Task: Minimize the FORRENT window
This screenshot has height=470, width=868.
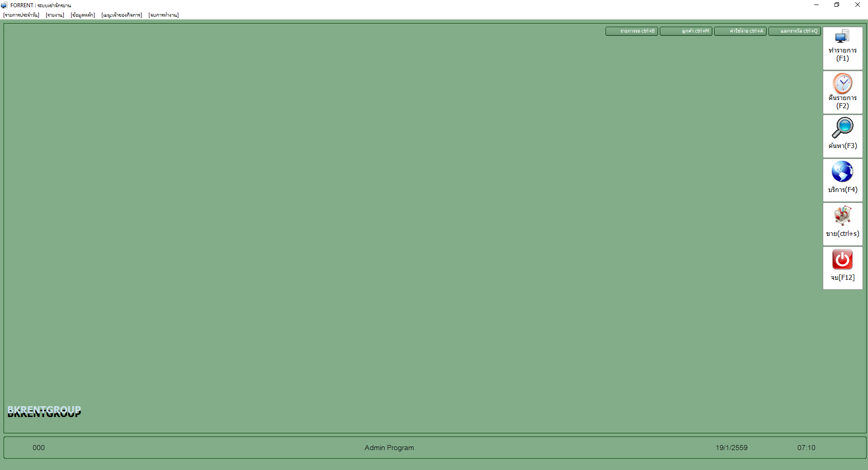Action: [x=816, y=5]
